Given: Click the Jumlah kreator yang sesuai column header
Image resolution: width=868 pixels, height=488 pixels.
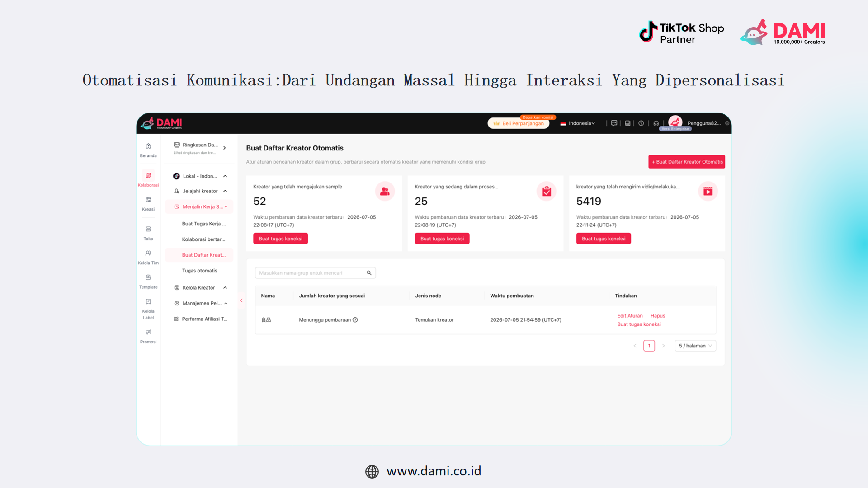Looking at the screenshot, I should click(x=332, y=296).
